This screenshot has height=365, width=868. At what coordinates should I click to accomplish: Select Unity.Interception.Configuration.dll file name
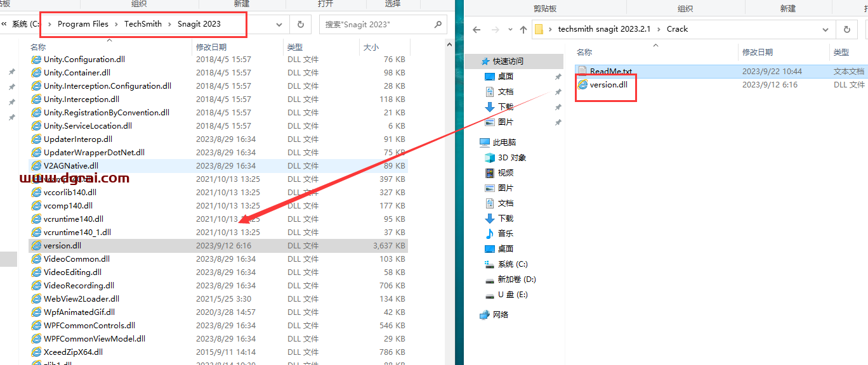pos(107,86)
